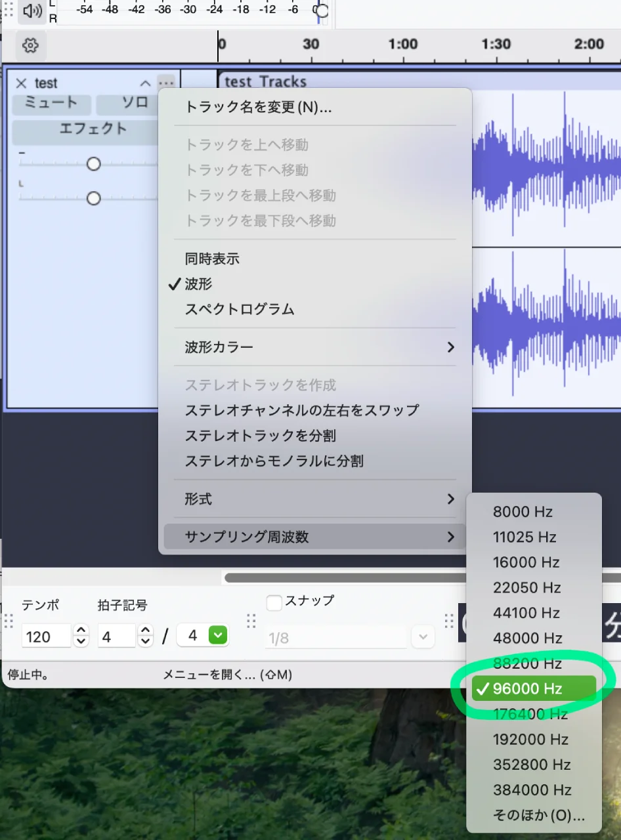Open the beat denominator dropdown
Screen dimensions: 621x840
tap(218, 635)
